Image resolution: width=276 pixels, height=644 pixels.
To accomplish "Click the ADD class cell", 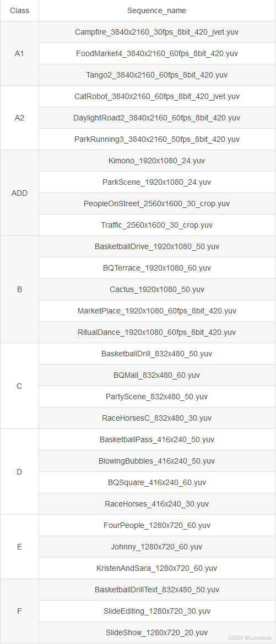I will pyautogui.click(x=19, y=193).
